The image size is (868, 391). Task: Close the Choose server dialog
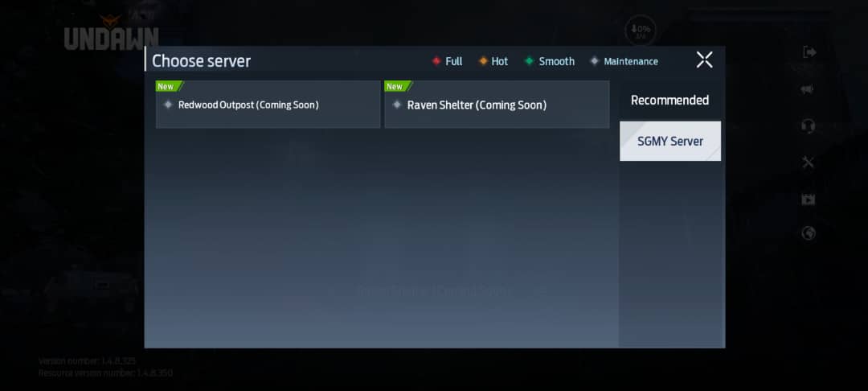704,60
